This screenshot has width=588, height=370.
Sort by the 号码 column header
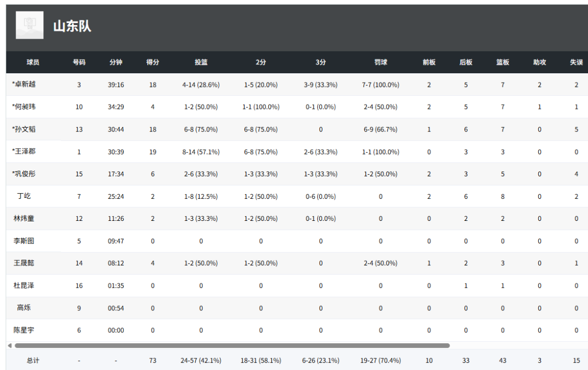(x=79, y=62)
